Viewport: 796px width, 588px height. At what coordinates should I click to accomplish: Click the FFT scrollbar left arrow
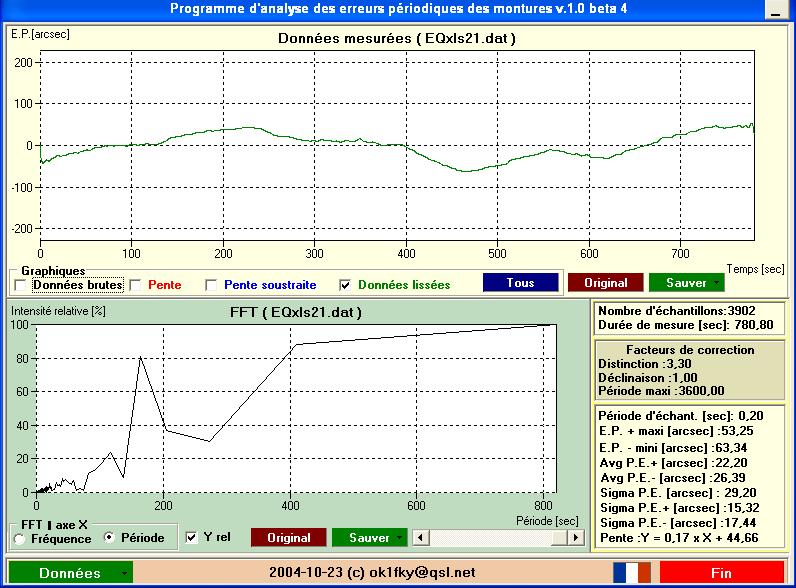click(x=421, y=538)
